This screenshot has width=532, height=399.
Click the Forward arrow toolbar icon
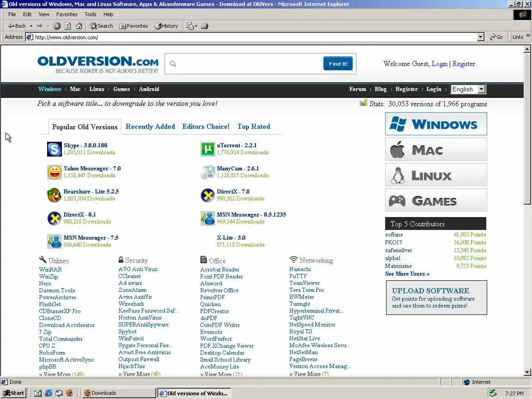(x=40, y=26)
